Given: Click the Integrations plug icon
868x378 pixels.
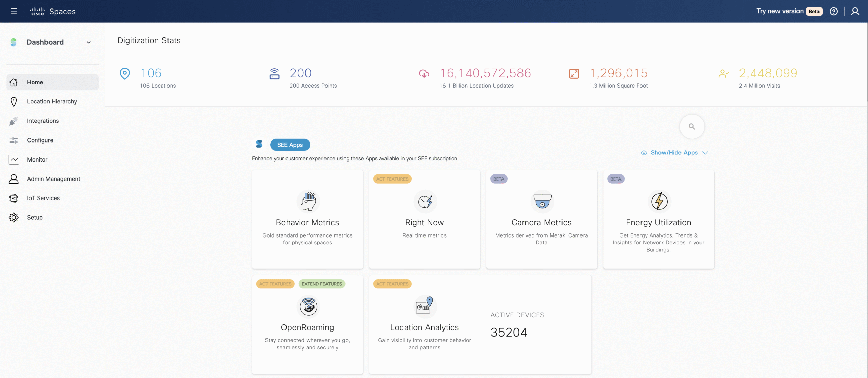Looking at the screenshot, I should pyautogui.click(x=14, y=121).
